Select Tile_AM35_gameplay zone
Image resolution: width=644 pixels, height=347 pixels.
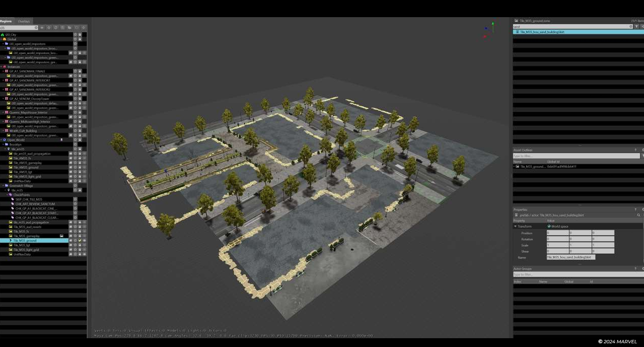click(28, 163)
